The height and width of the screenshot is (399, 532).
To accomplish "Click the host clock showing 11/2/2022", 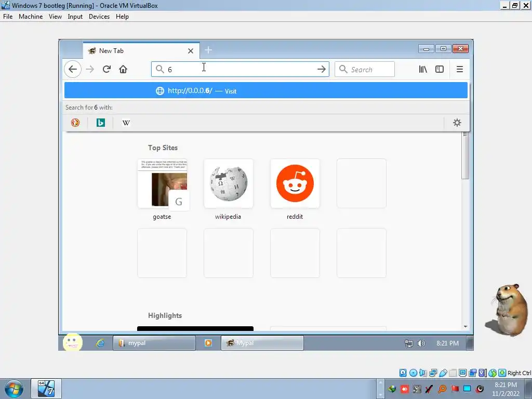I will tap(506, 389).
